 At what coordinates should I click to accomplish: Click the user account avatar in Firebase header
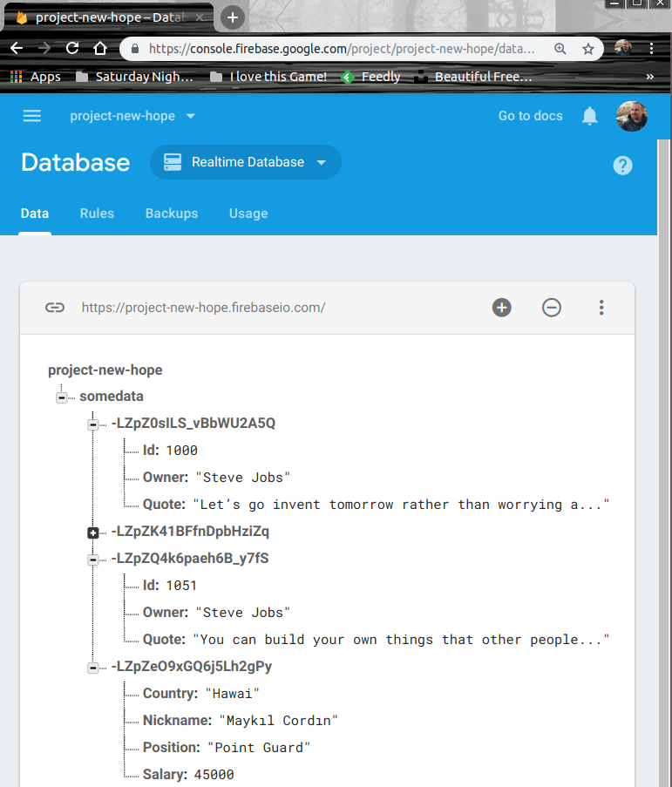click(632, 116)
